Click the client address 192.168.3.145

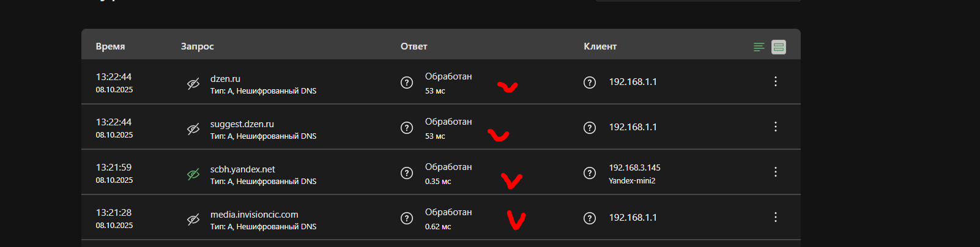634,168
